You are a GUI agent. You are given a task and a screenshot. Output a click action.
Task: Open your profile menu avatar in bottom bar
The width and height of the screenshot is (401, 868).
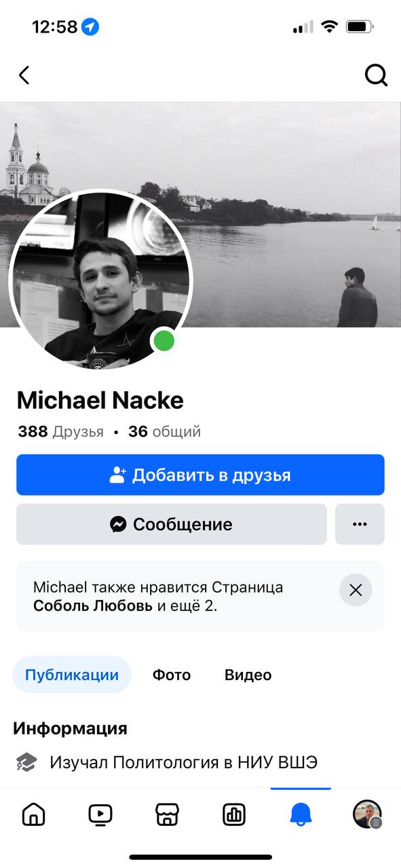pyautogui.click(x=367, y=814)
